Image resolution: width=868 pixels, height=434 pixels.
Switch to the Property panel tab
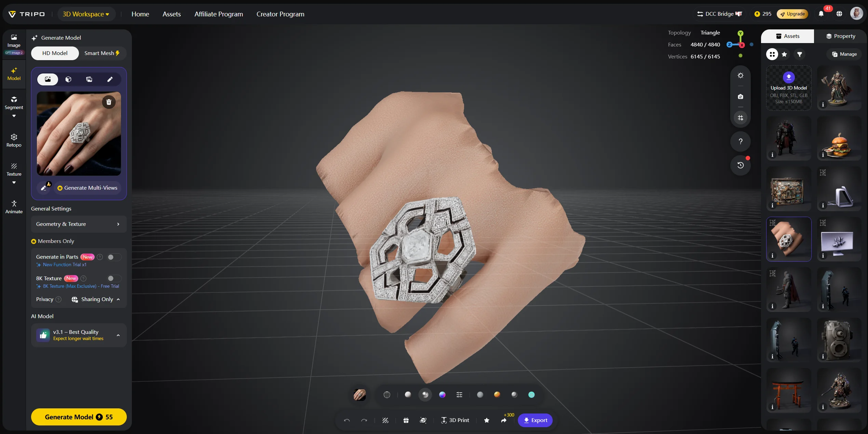tap(840, 36)
